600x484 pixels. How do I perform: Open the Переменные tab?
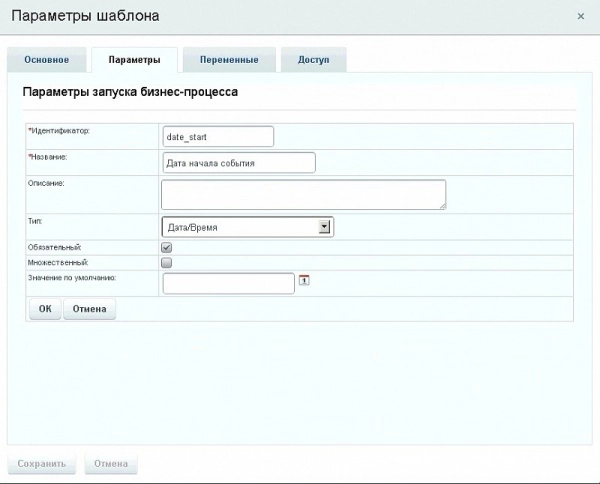tap(228, 60)
